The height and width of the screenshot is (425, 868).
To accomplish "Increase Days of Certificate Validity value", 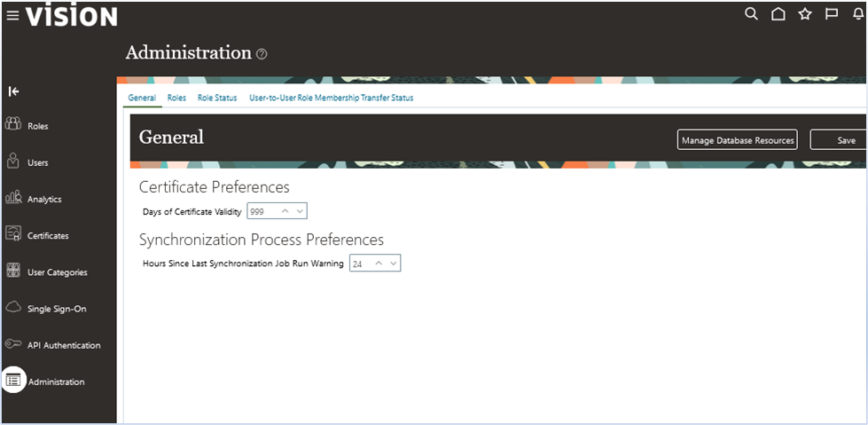I will click(285, 211).
